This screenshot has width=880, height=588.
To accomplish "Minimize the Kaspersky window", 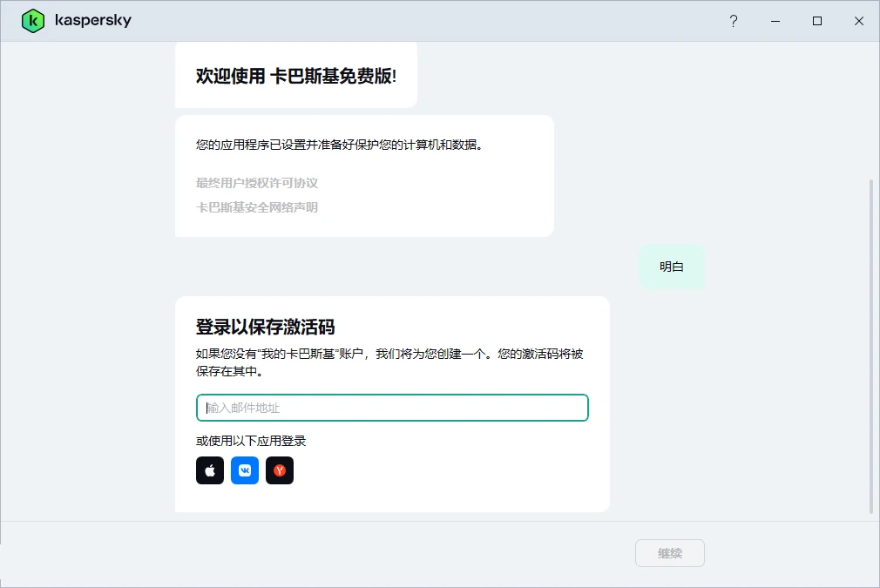I will tap(775, 21).
